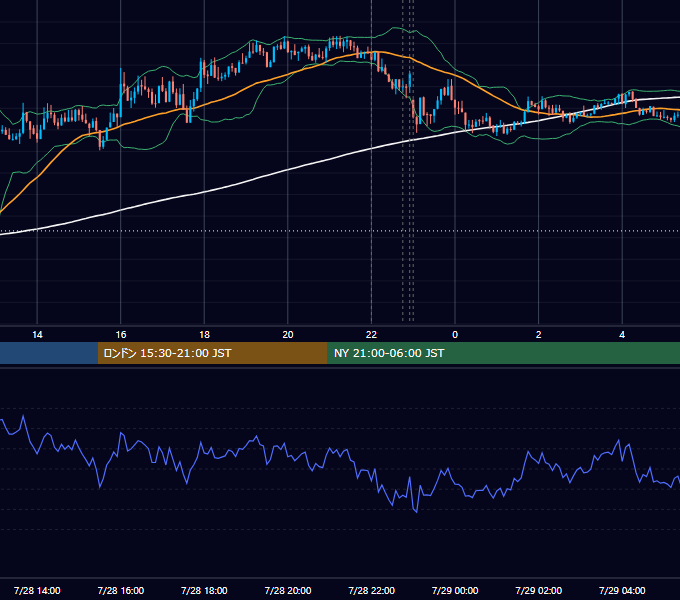
Task: Click the 7/28 22:00 date label
Action: pos(371,590)
